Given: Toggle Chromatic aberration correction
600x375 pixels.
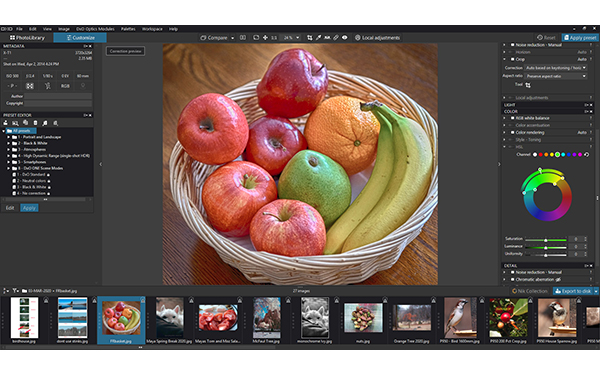Looking at the screenshot, I should 512,279.
